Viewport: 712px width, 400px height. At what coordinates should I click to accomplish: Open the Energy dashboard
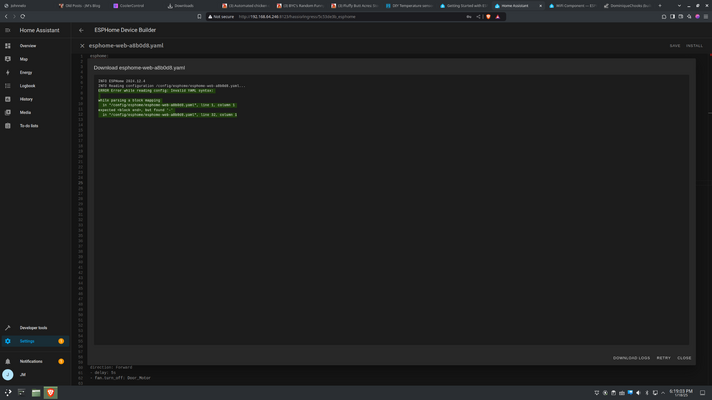pos(35,72)
